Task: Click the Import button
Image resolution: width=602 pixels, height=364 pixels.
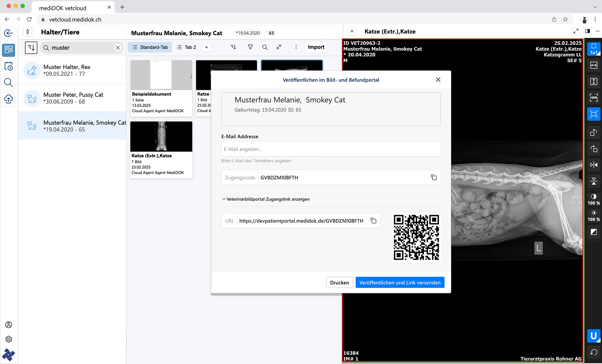Action: pos(316,47)
